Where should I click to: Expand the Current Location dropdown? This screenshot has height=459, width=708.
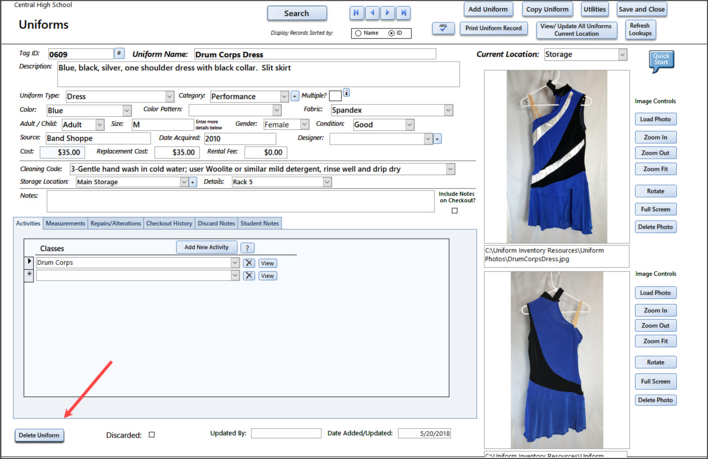click(x=622, y=54)
